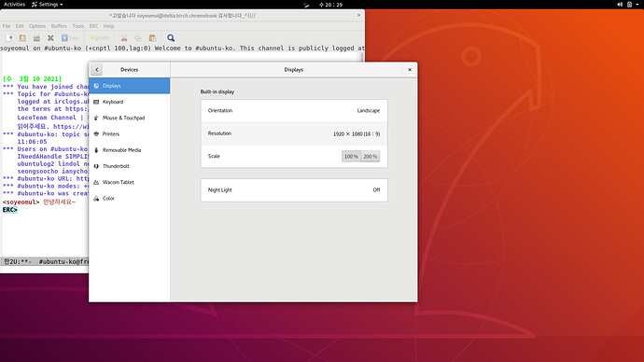Go back from Devices panel
Image resolution: width=644 pixels, height=362 pixels.
pyautogui.click(x=97, y=69)
